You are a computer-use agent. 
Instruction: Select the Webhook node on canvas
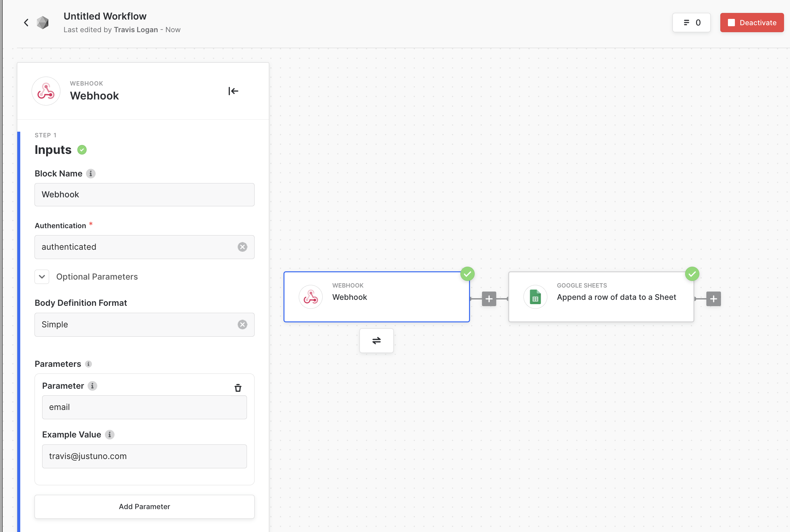pyautogui.click(x=376, y=297)
